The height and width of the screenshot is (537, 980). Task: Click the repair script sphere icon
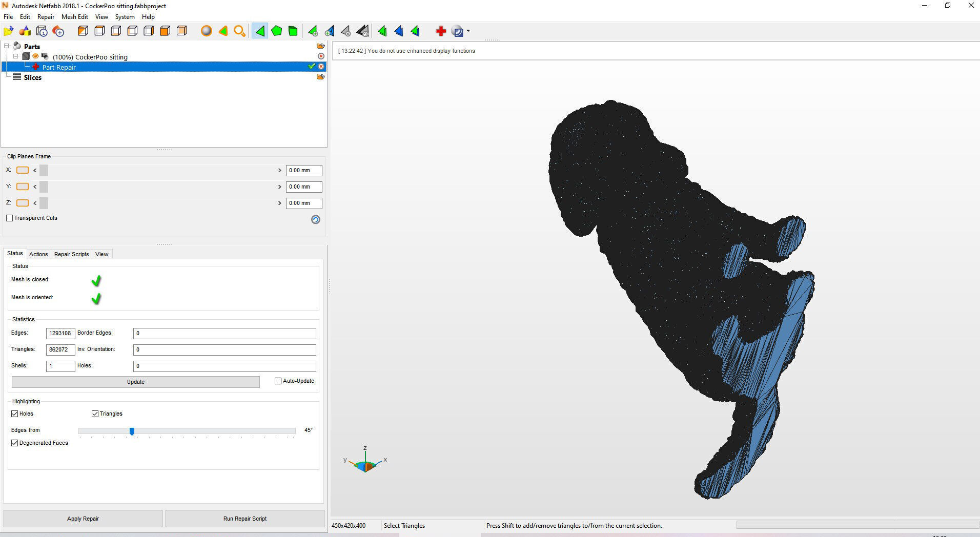click(458, 31)
